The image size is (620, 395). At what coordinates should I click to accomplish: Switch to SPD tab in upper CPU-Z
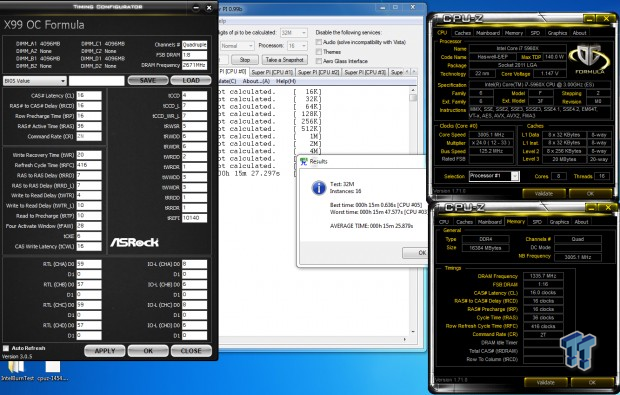pyautogui.click(x=535, y=33)
